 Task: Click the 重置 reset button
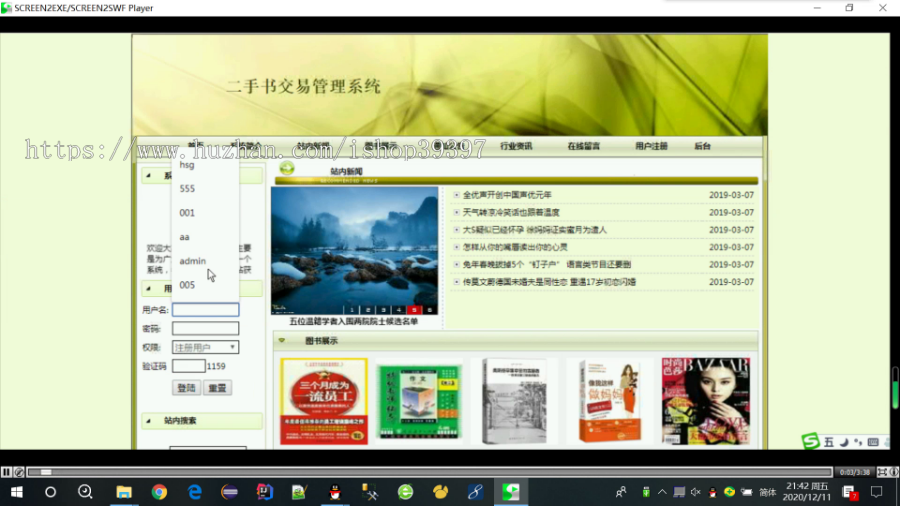click(x=218, y=388)
